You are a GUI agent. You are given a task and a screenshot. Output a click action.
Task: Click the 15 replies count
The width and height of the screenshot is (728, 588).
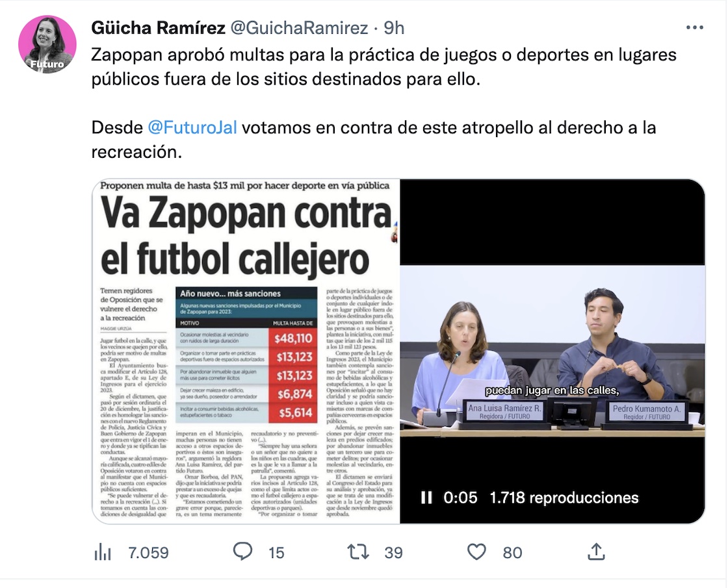276,553
